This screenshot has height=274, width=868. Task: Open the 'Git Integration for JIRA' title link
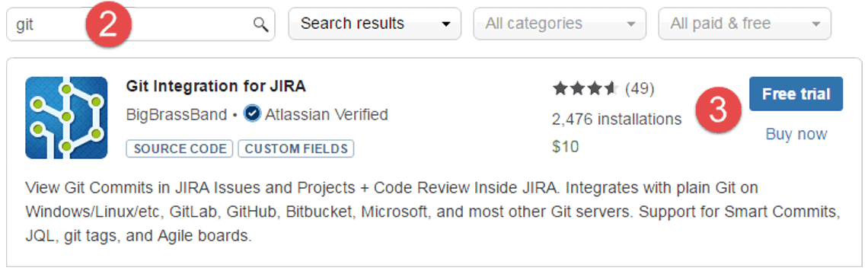pyautogui.click(x=216, y=86)
